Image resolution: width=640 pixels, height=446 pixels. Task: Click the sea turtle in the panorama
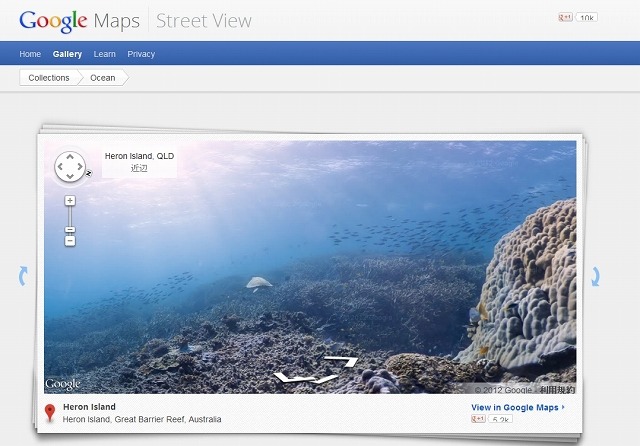tap(258, 283)
